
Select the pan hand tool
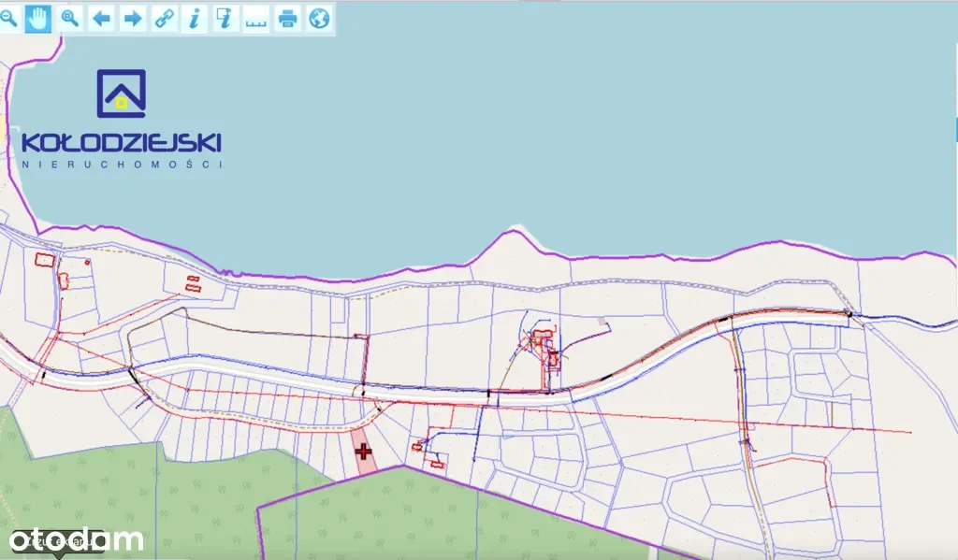click(38, 18)
